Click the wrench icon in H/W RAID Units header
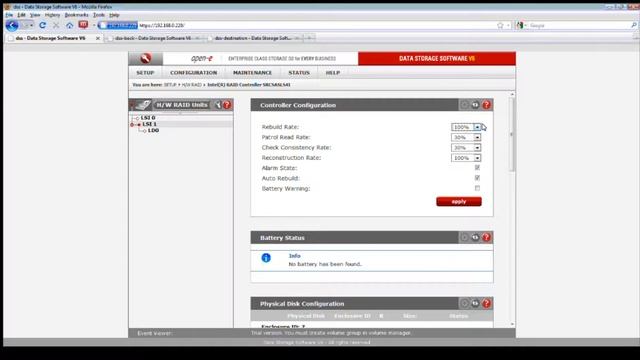640x360 pixels. [x=218, y=105]
